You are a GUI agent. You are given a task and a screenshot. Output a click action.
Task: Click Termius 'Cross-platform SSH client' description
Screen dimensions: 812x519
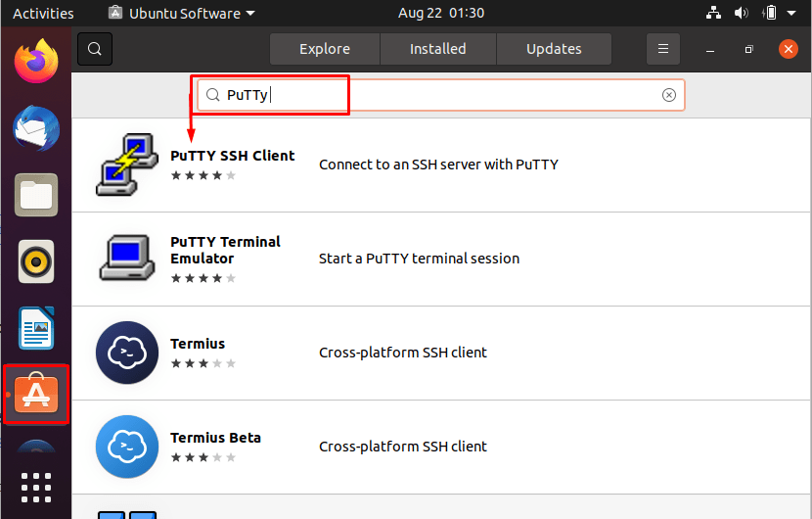tap(403, 353)
